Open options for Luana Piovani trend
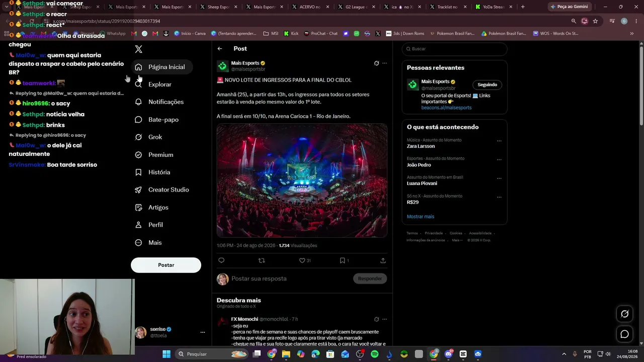Image resolution: width=644 pixels, height=362 pixels. tap(499, 178)
